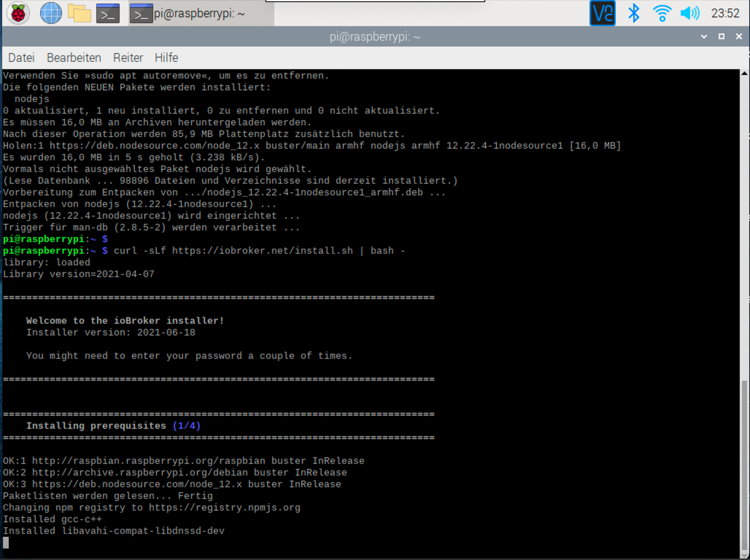Click the "Lese Datenbank ... 98896 Dateien" line
750x560 pixels.
pyautogui.click(x=231, y=181)
